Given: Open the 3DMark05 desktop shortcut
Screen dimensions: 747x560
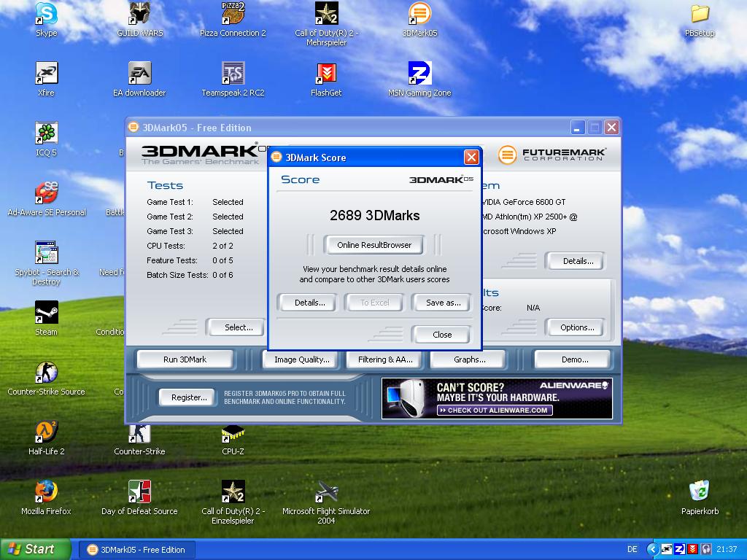Looking at the screenshot, I should (x=419, y=15).
